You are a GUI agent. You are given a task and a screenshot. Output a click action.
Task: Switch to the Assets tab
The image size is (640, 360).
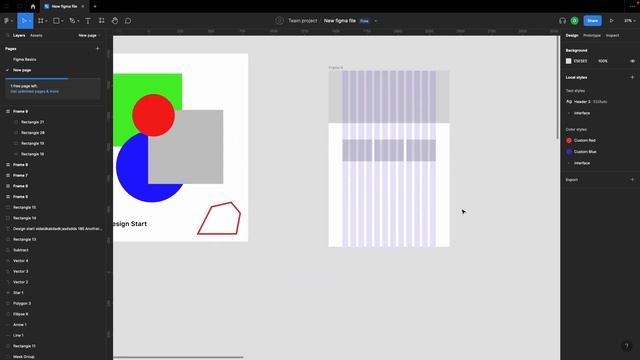coord(36,36)
